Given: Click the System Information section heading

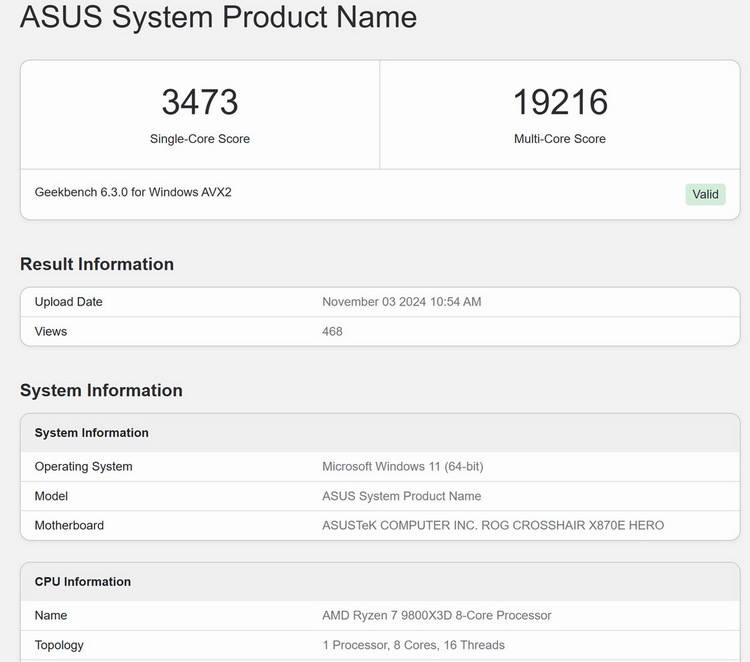Looking at the screenshot, I should [x=101, y=390].
